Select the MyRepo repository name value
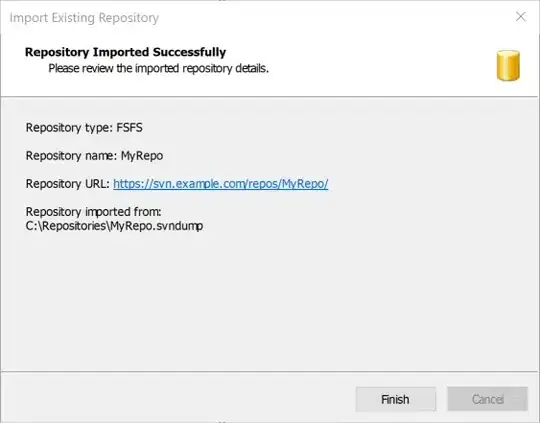 [x=142, y=156]
